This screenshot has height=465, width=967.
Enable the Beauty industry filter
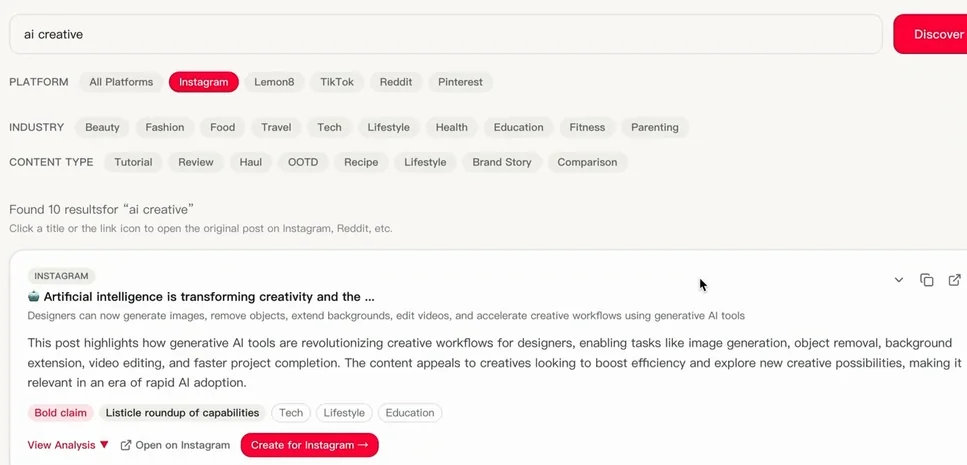pyautogui.click(x=102, y=127)
